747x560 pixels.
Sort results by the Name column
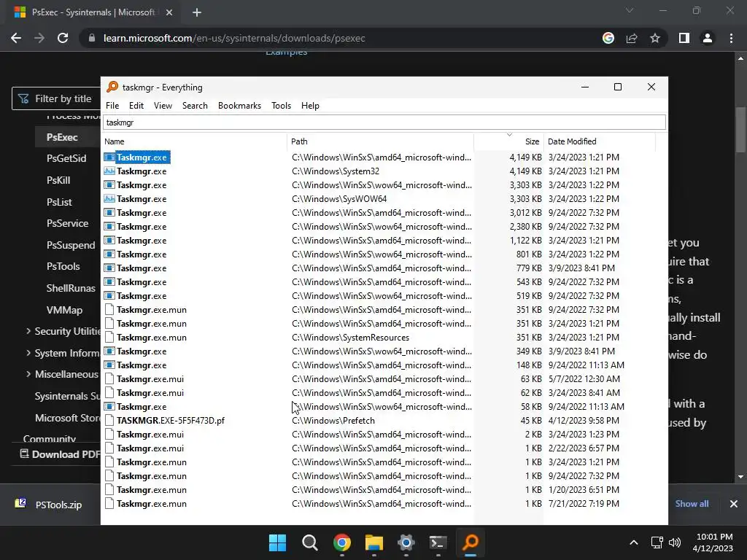tap(194, 141)
